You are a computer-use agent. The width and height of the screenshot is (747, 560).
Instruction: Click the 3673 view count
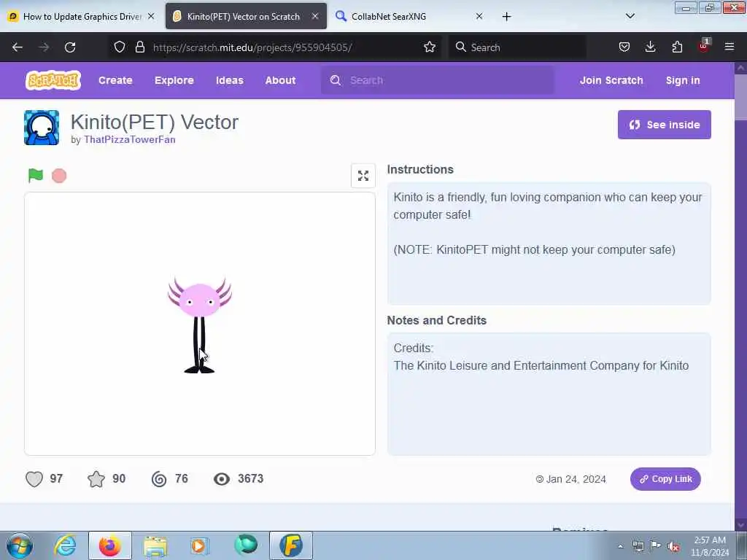tap(251, 478)
